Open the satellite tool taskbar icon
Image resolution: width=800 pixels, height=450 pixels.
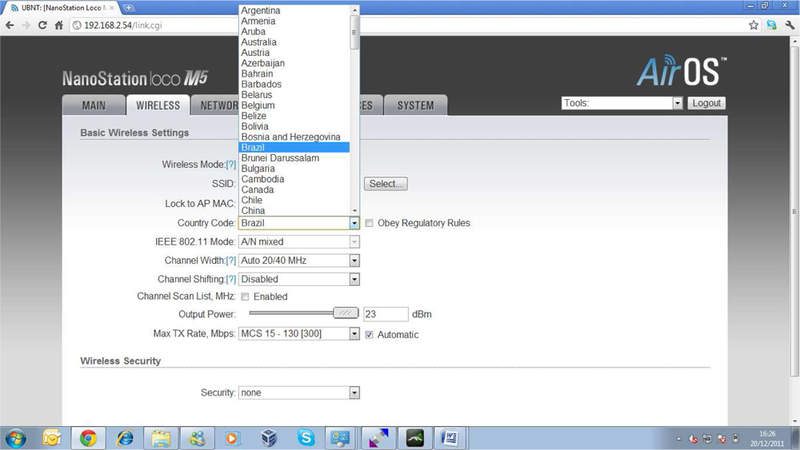(378, 438)
